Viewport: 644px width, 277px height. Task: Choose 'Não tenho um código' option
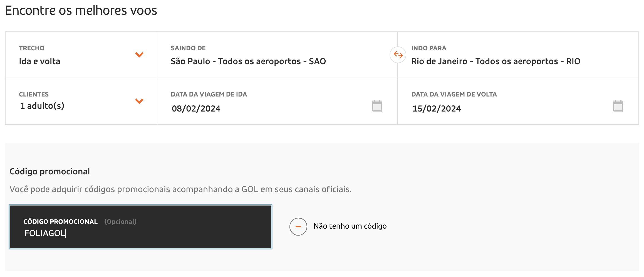[x=350, y=226]
